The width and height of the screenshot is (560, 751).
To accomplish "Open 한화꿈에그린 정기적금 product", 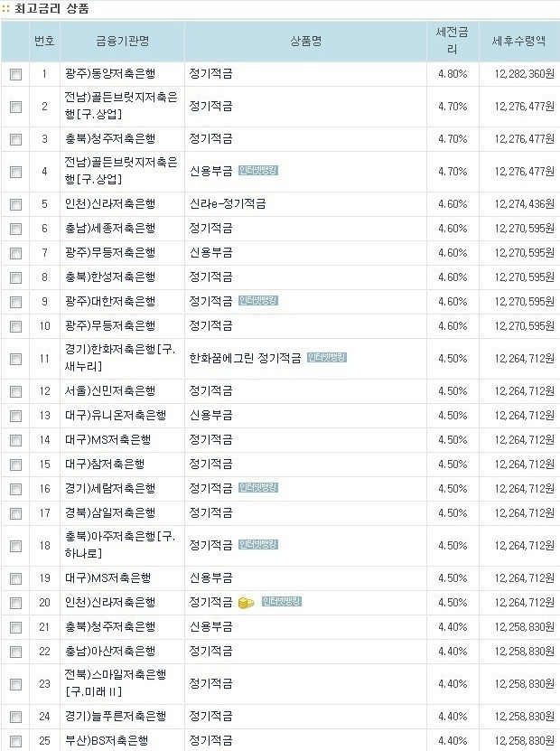I will (246, 358).
